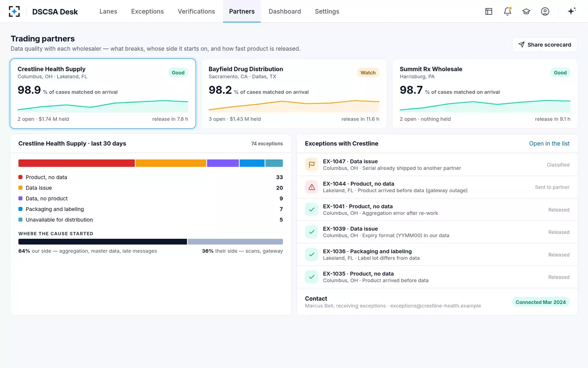The image size is (588, 368).
Task: Click the warning triangle icon for EX-1044
Action: 312,187
